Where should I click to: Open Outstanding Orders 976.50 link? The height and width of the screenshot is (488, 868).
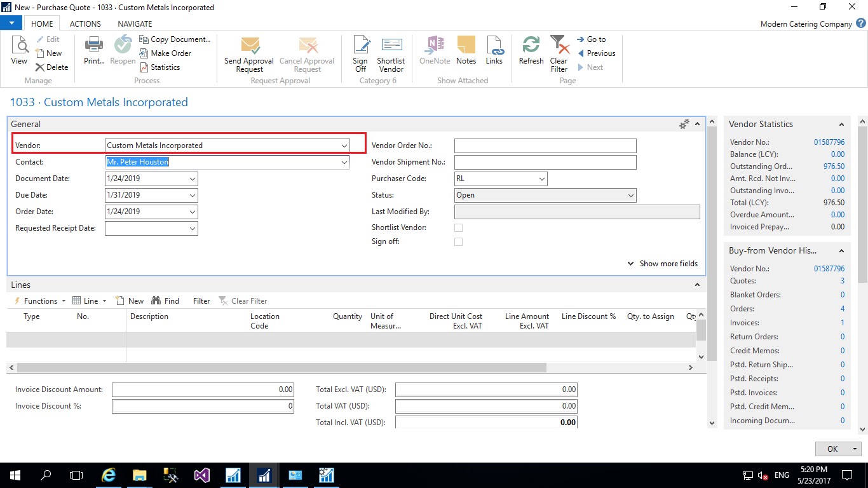[x=834, y=166]
